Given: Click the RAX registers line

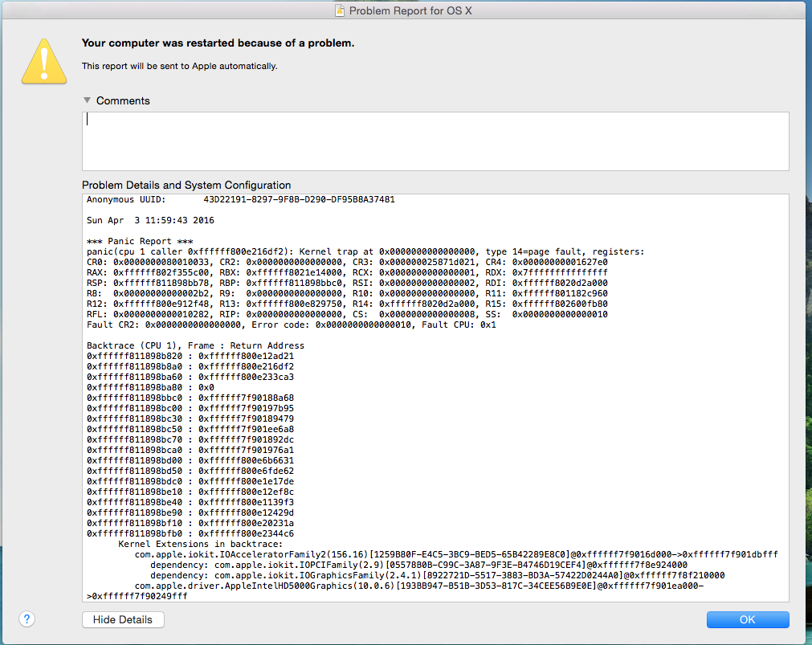Looking at the screenshot, I should (x=347, y=272).
